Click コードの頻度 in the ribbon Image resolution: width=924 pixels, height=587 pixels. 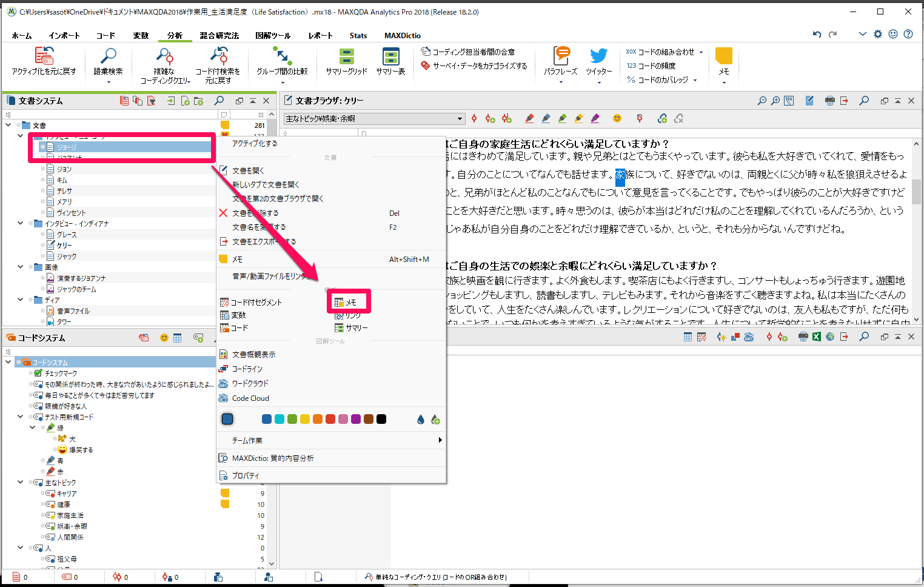click(651, 65)
